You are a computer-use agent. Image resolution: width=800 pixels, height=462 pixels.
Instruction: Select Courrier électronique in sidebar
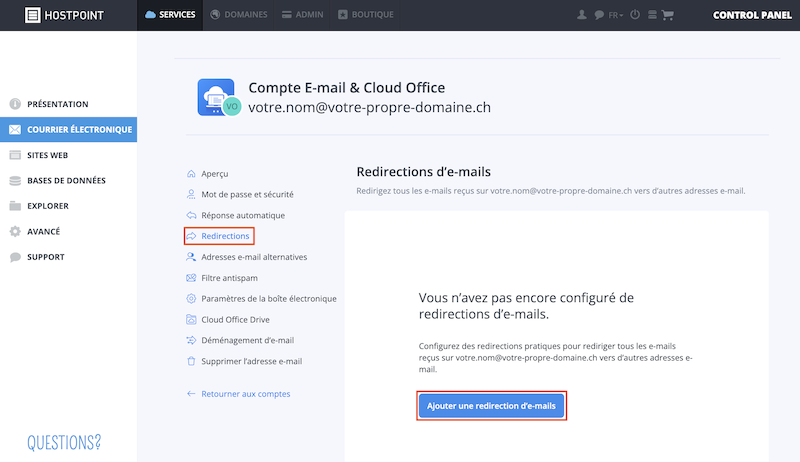pyautogui.click(x=68, y=130)
